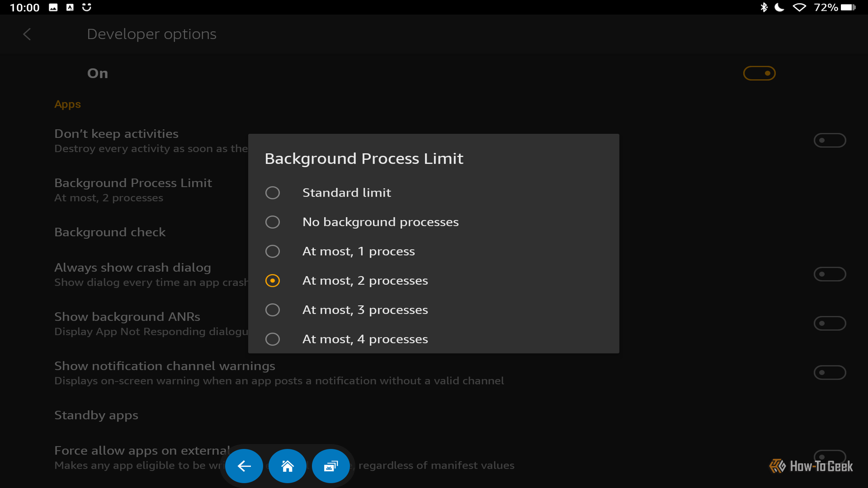868x488 pixels.
Task: Toggle Show notification channel warnings switch
Action: (830, 373)
